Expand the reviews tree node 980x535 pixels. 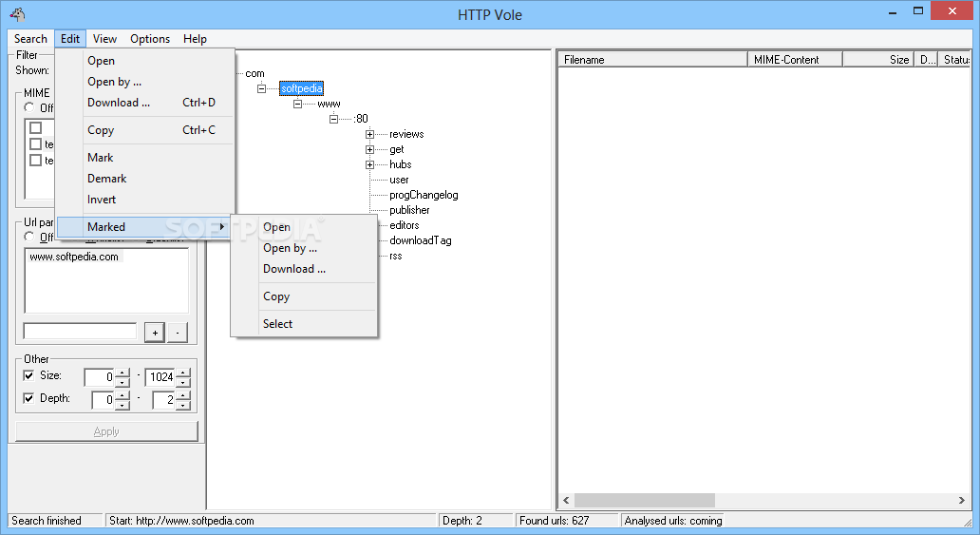[x=370, y=135]
